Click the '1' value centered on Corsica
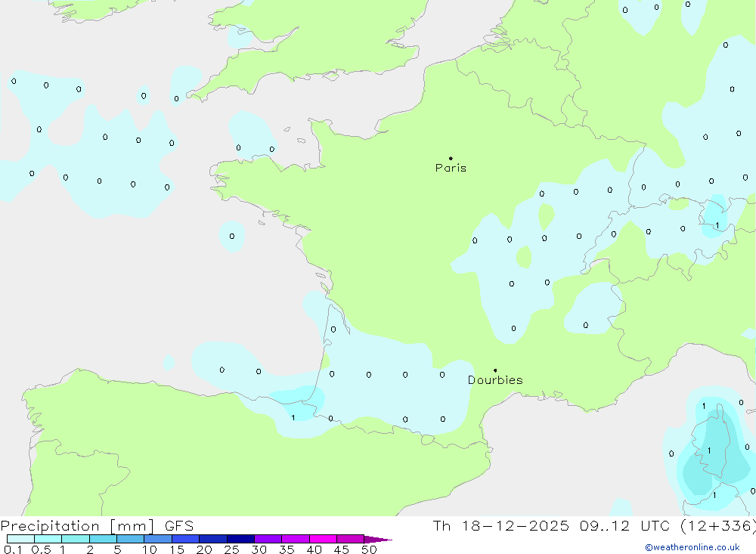The height and width of the screenshot is (554, 756). point(709,450)
